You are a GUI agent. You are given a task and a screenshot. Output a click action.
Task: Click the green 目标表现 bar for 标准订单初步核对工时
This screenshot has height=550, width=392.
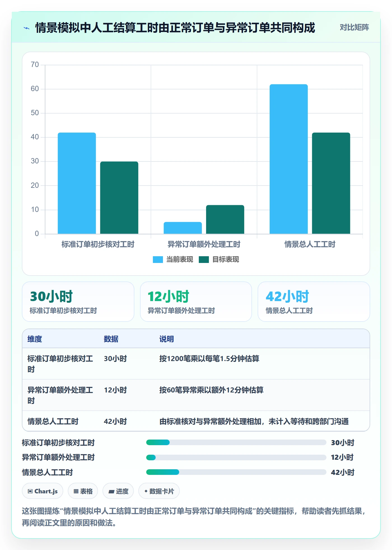point(119,198)
